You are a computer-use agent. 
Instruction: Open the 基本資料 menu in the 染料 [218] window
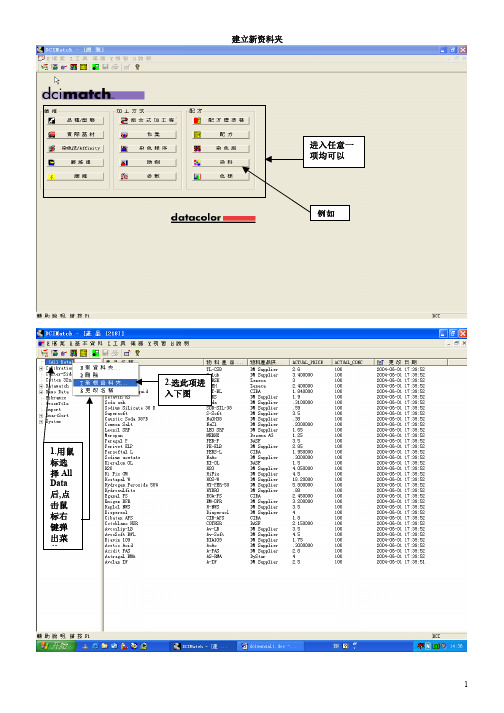click(x=86, y=343)
